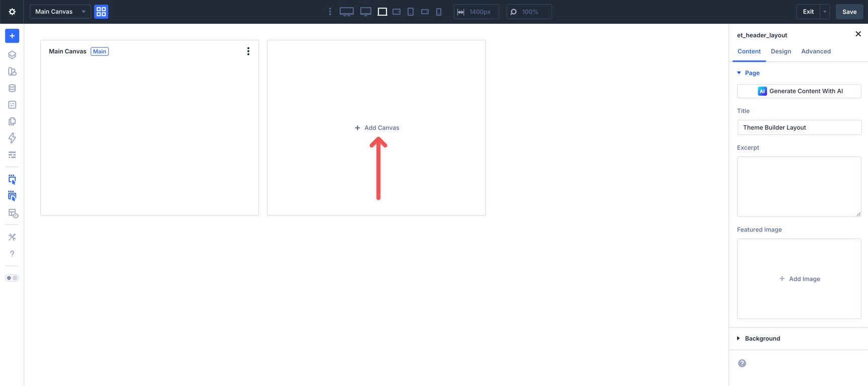Click the palette swatch icon in sidebar
Screen dimensions: 868x386
point(12,71)
